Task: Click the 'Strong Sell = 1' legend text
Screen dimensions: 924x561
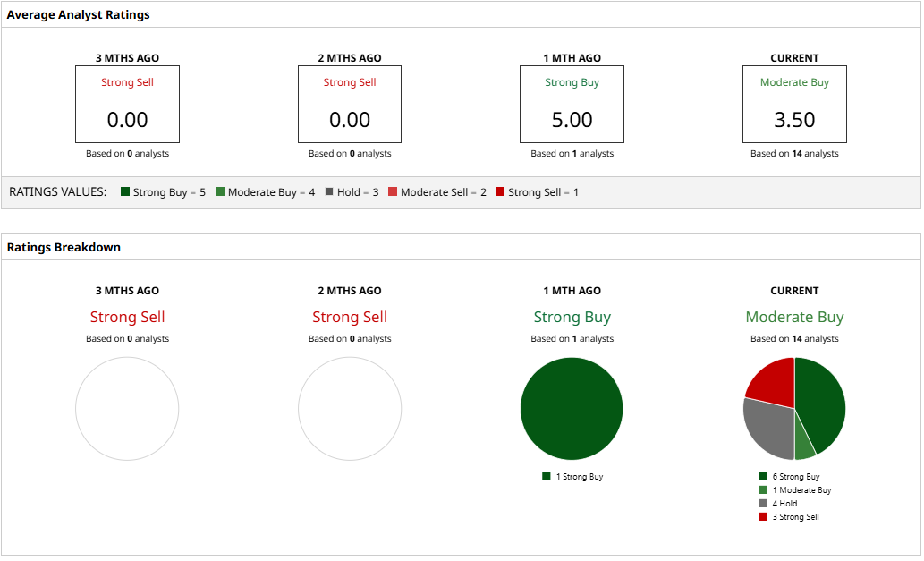Action: (x=543, y=192)
